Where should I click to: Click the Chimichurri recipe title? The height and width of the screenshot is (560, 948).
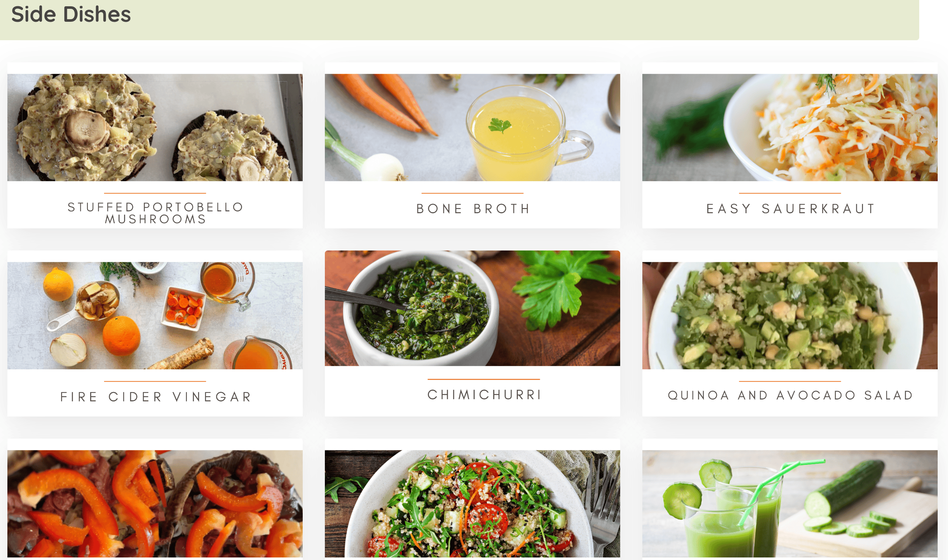[484, 395]
